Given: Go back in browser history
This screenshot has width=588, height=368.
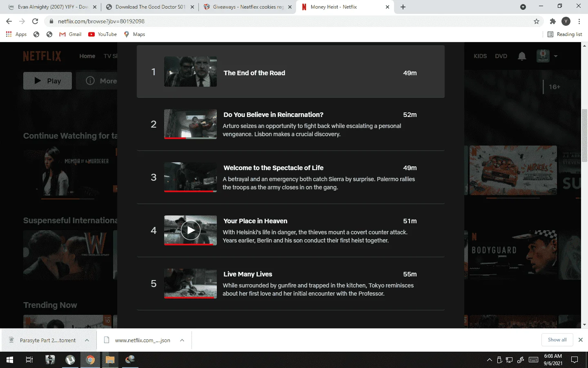Looking at the screenshot, I should pos(9,21).
